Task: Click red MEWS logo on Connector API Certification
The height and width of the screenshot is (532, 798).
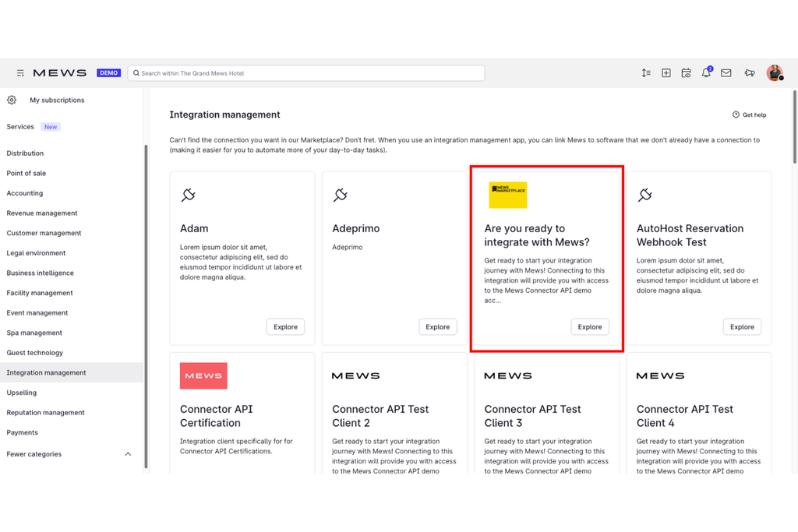Action: click(203, 376)
